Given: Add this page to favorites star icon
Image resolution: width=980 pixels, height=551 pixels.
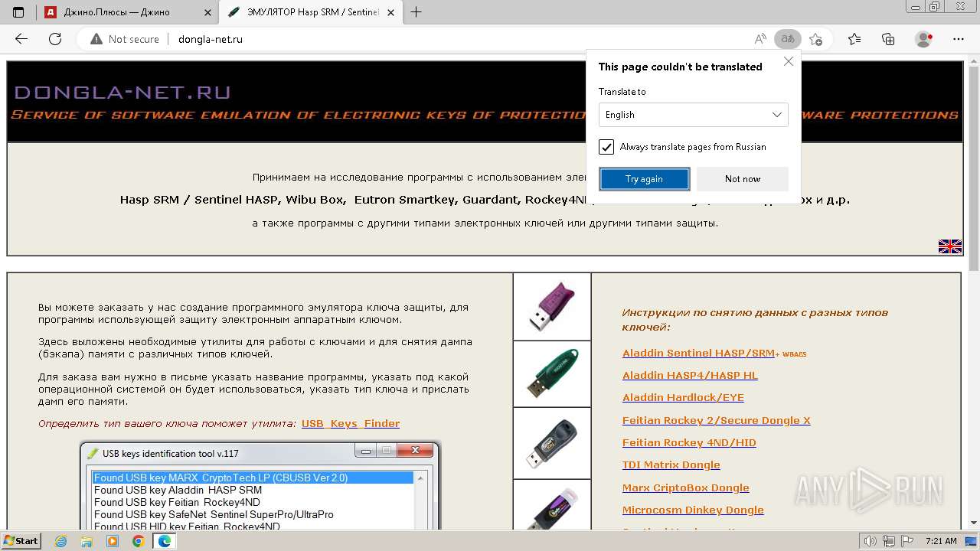Looking at the screenshot, I should (815, 39).
